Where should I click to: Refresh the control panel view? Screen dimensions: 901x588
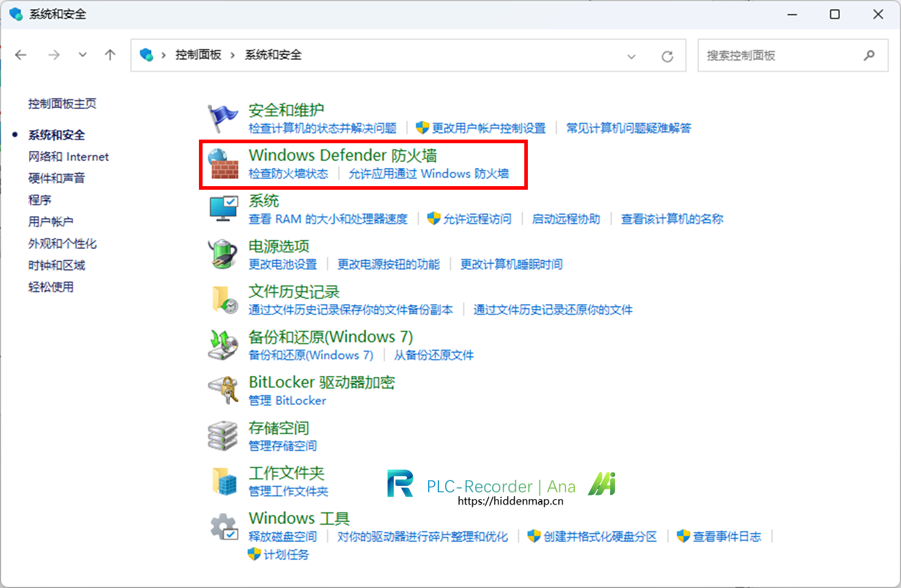coord(668,56)
